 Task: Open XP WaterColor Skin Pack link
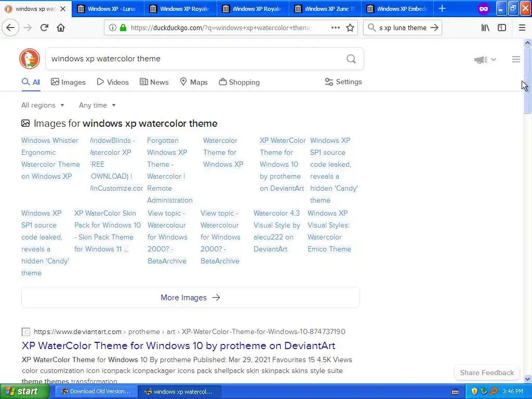pos(107,231)
